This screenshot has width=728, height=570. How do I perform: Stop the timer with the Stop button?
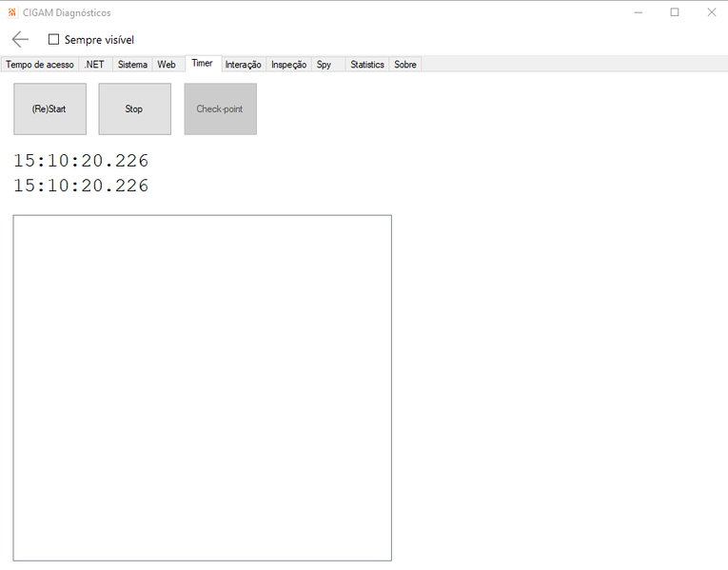pos(134,109)
